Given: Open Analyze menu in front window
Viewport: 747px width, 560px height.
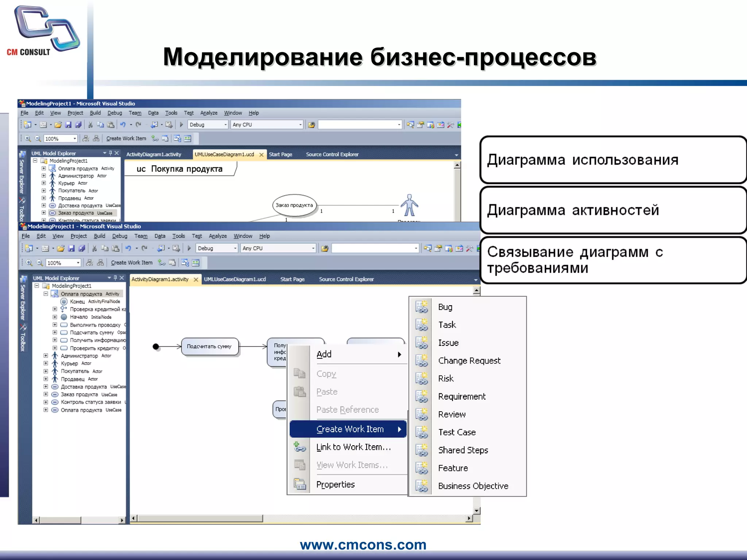Looking at the screenshot, I should point(218,236).
